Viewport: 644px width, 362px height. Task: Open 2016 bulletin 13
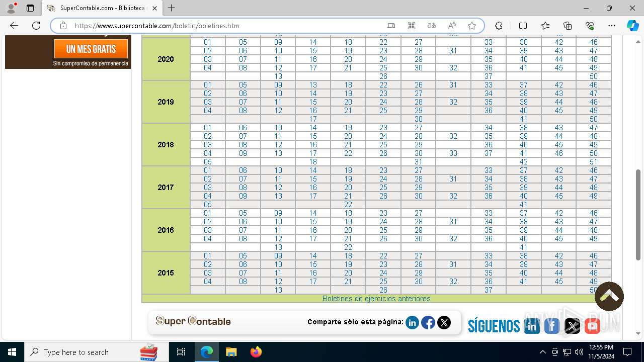(x=278, y=247)
